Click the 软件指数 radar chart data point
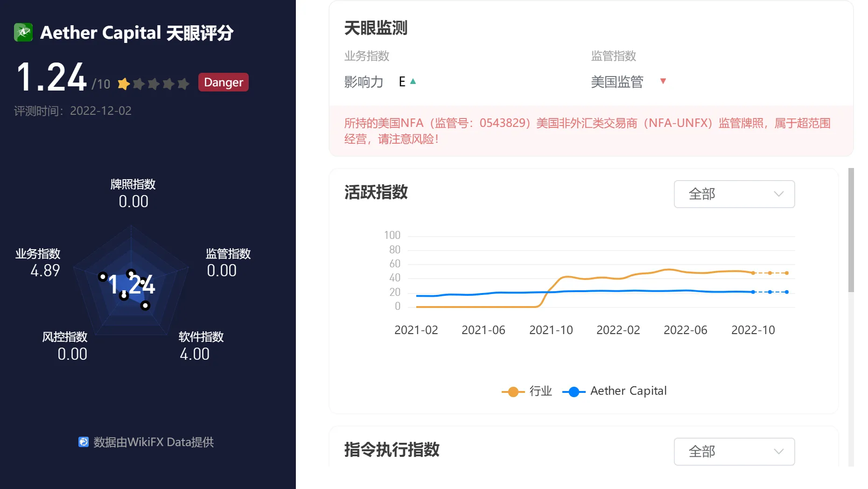This screenshot has height=489, width=868. click(x=146, y=306)
